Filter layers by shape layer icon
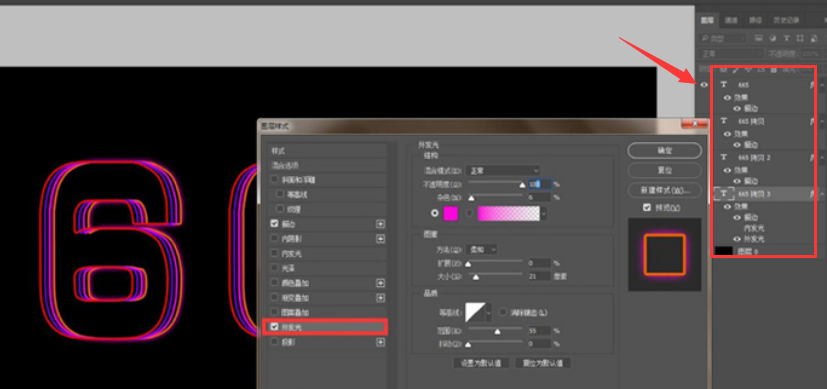The height and width of the screenshot is (389, 827). (x=800, y=38)
